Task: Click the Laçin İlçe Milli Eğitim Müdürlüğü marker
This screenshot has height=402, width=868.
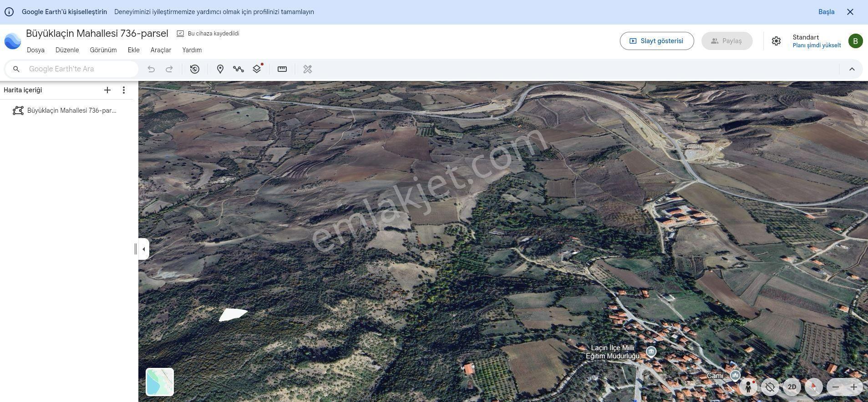Action: coord(651,352)
